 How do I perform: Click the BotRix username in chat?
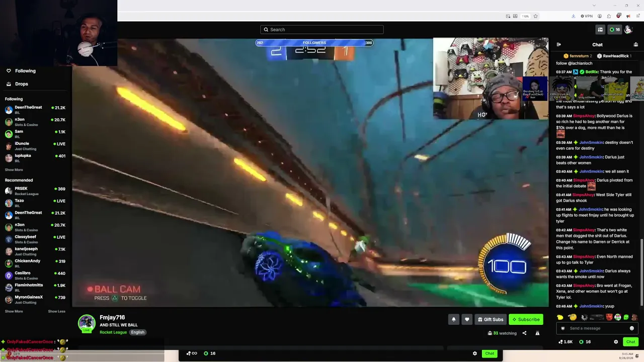[x=592, y=72]
